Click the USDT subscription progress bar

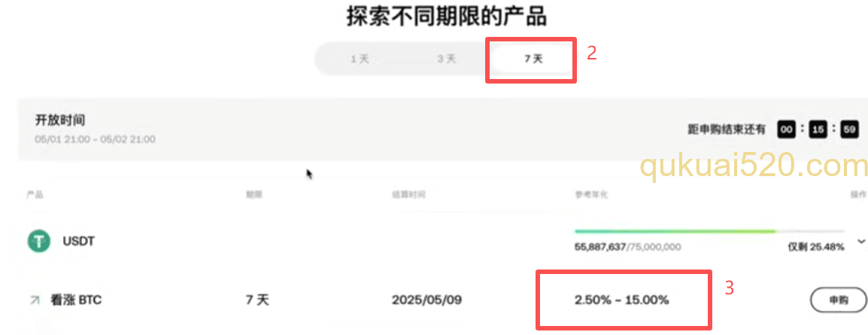point(710,231)
